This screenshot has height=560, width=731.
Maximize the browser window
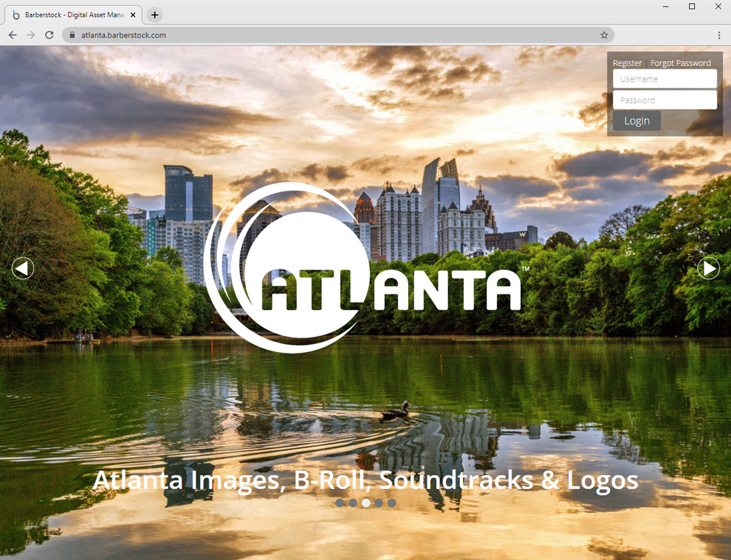point(692,7)
